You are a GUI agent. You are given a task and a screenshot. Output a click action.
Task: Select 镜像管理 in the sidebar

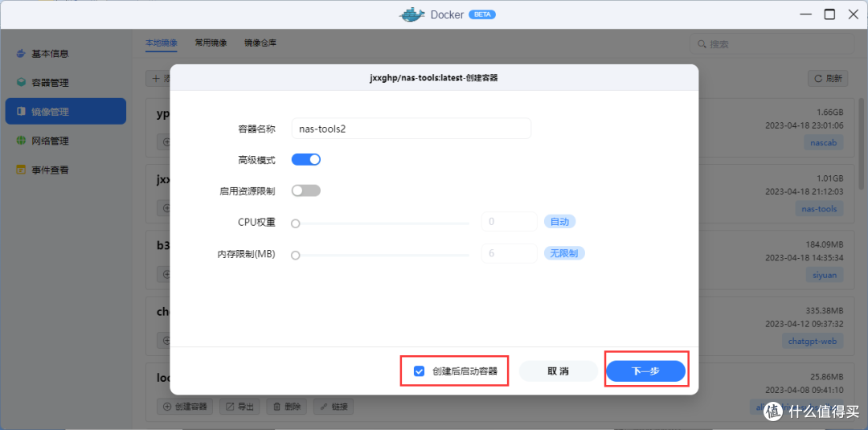[65, 111]
